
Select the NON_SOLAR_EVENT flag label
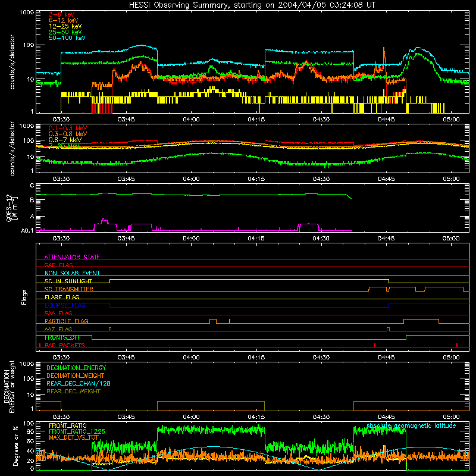point(72,273)
